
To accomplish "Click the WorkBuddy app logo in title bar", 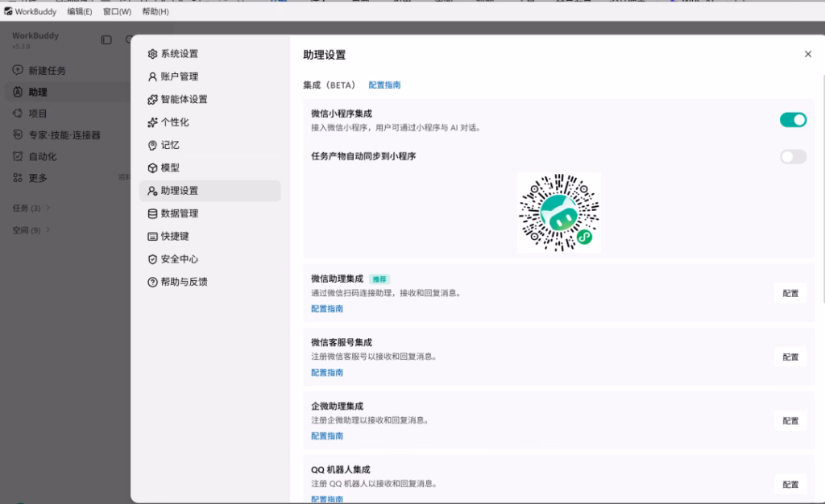I will point(8,11).
